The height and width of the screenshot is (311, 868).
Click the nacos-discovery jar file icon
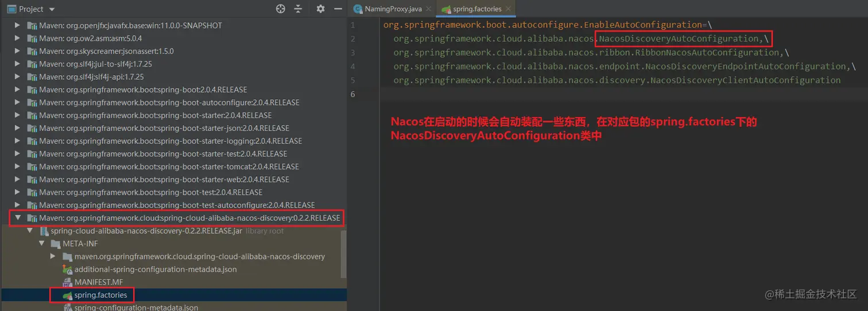[44, 231]
